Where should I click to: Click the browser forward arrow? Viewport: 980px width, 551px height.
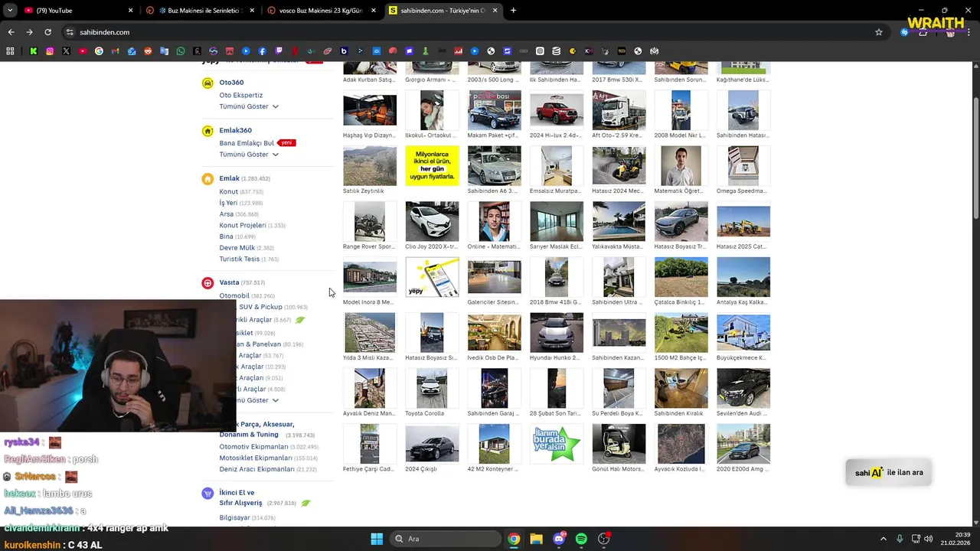[29, 32]
